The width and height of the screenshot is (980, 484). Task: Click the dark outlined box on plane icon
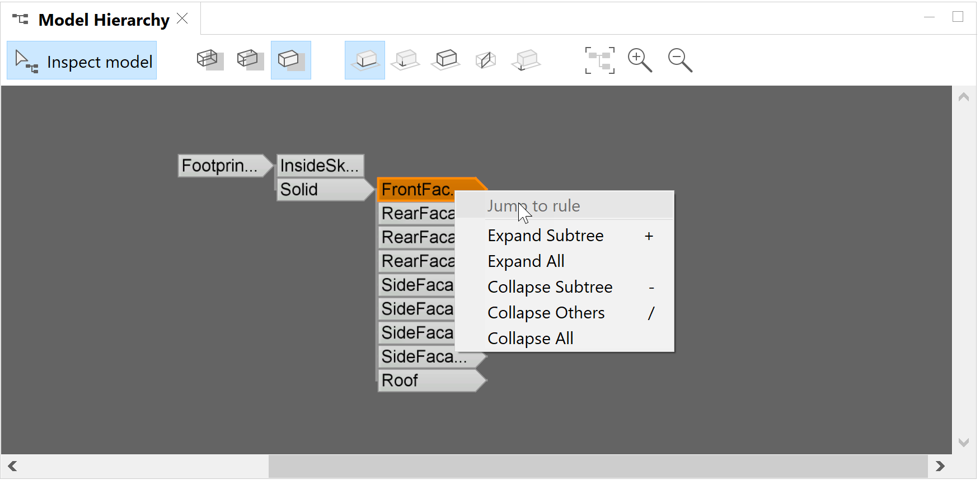point(446,59)
